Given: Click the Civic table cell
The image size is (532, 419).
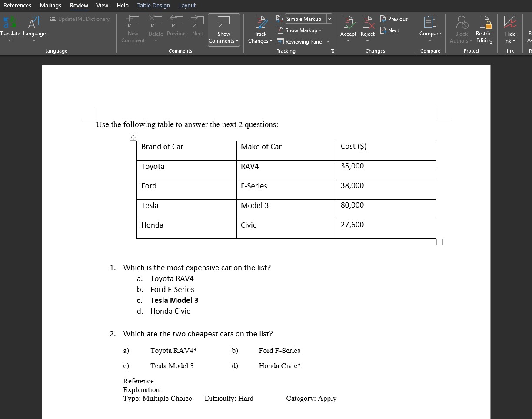Looking at the screenshot, I should (x=286, y=228).
